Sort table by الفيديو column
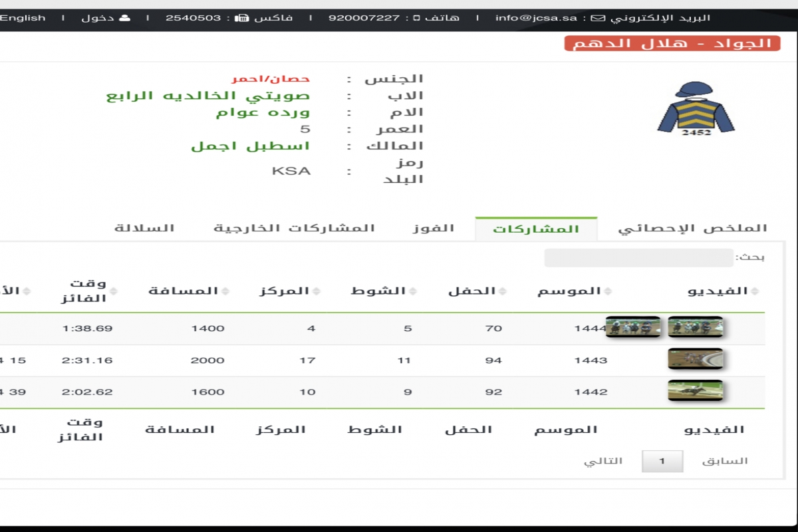 coord(725,291)
